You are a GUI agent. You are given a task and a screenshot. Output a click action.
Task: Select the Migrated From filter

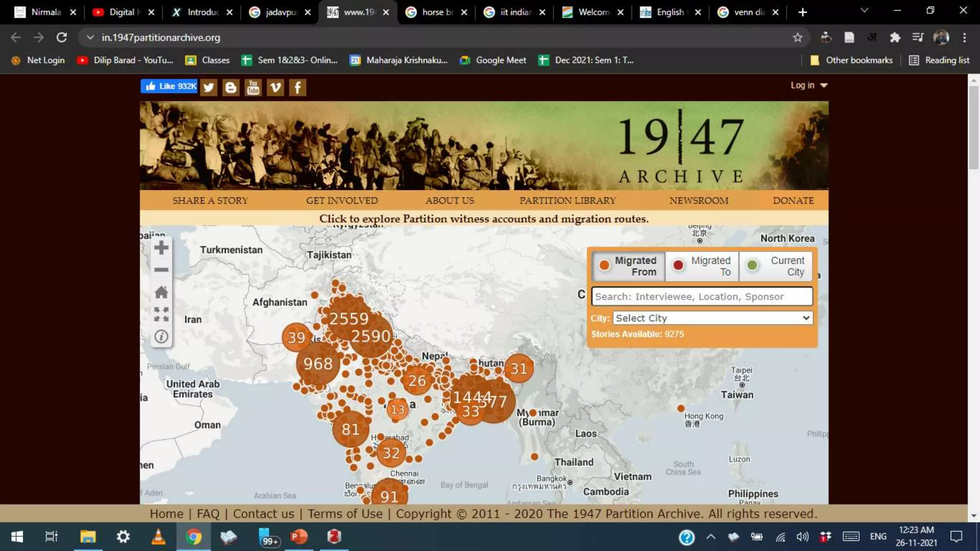(x=629, y=266)
